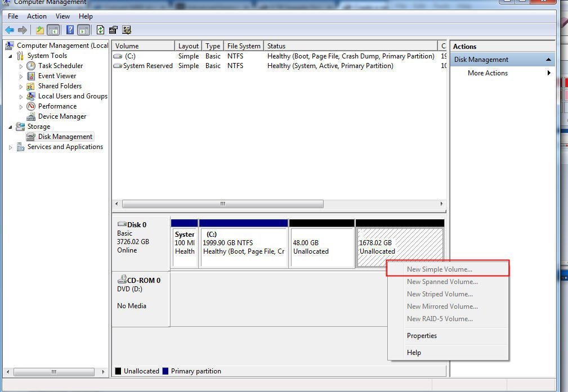
Task: Click the Task Scheduler clock icon
Action: (31, 65)
